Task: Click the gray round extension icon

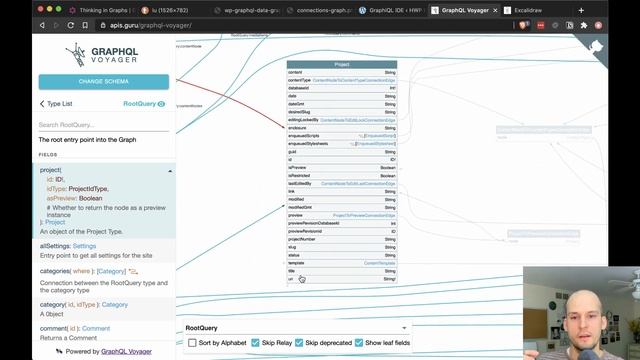Action: click(x=555, y=25)
